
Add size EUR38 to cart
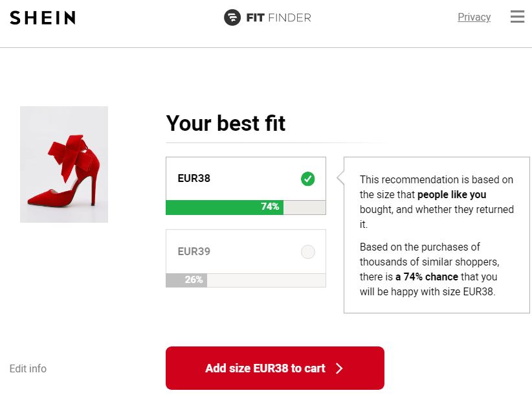275,368
